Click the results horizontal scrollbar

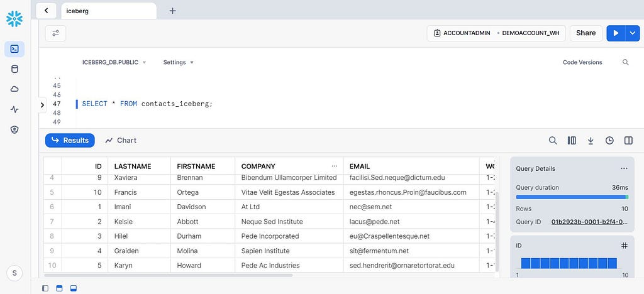tap(169, 275)
